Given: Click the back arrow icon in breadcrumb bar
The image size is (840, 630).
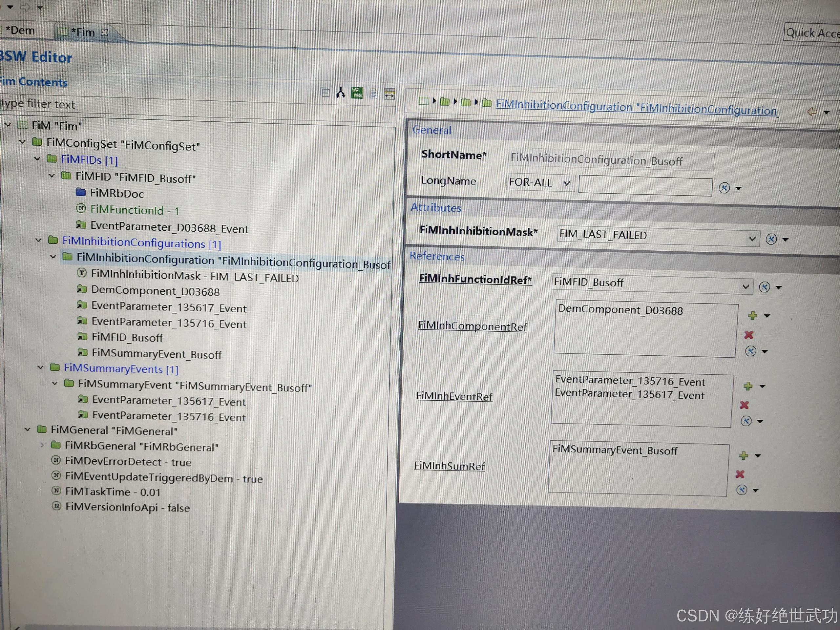Looking at the screenshot, I should click(812, 112).
